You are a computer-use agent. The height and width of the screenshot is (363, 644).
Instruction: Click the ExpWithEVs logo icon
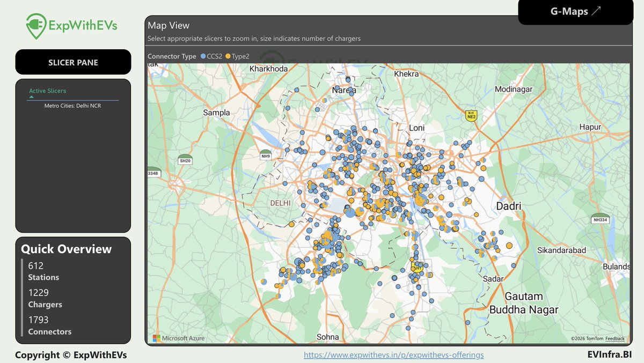click(36, 26)
